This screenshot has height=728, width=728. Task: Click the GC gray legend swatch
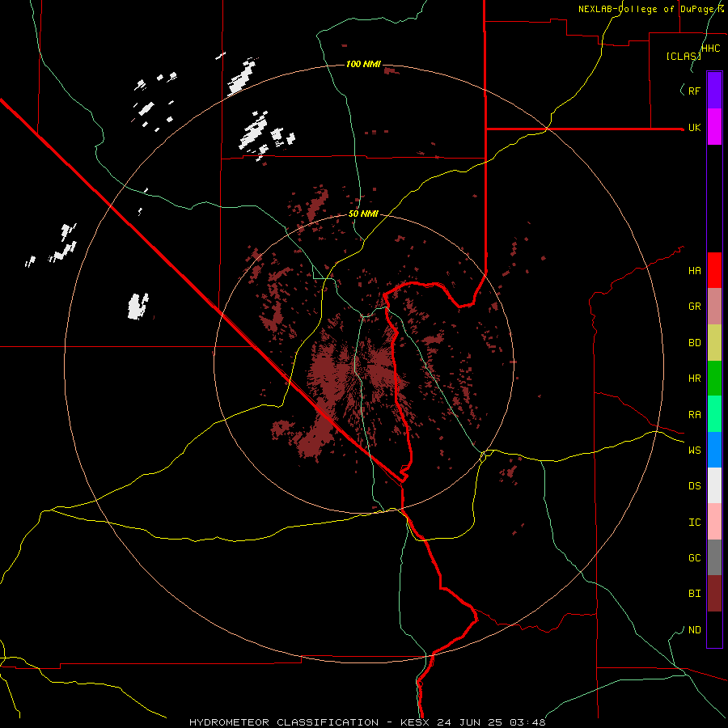tap(714, 557)
